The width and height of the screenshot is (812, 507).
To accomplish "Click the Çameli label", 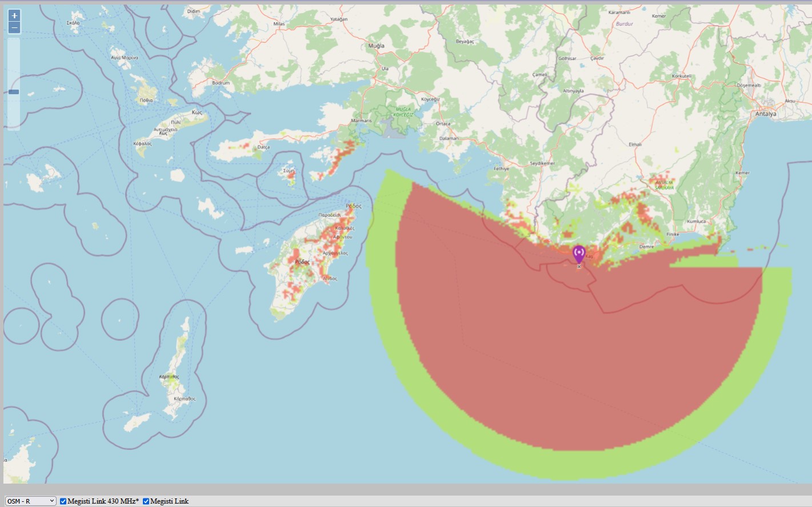I will pos(539,74).
